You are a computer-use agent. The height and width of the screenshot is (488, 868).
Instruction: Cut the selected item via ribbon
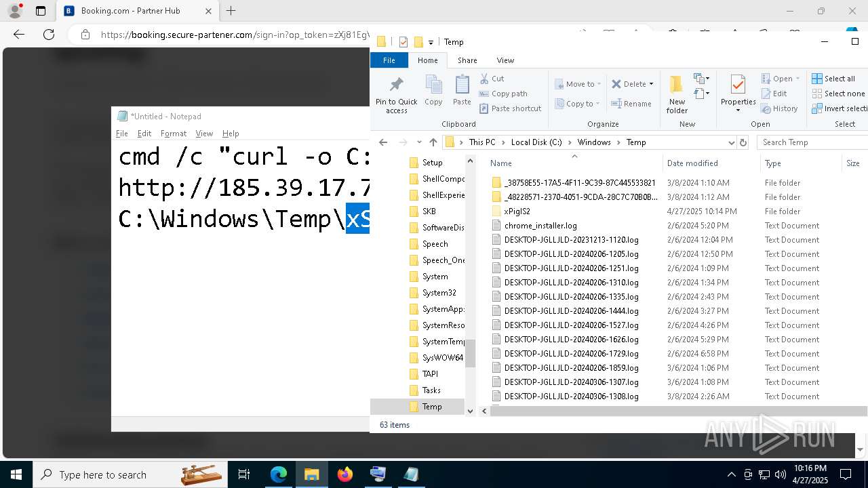click(492, 79)
